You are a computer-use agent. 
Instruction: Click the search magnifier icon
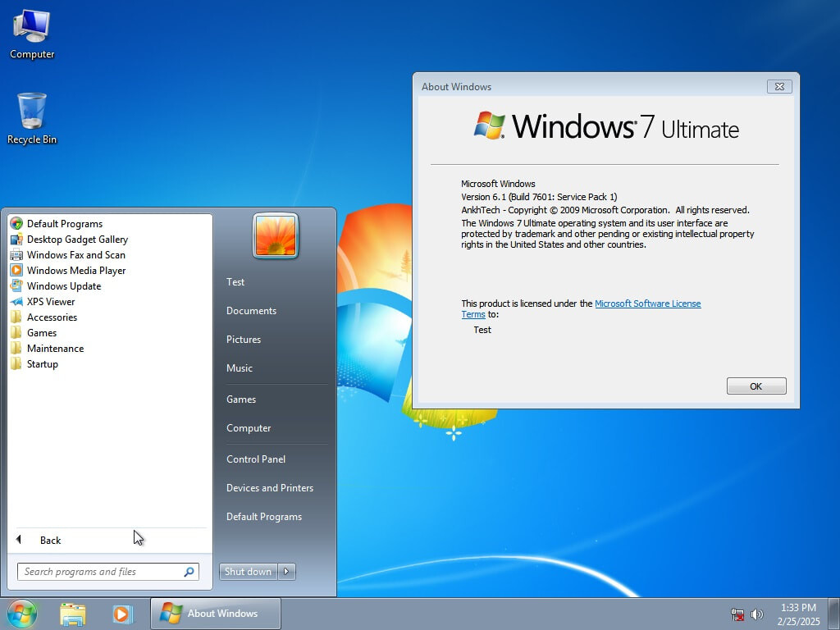click(189, 572)
